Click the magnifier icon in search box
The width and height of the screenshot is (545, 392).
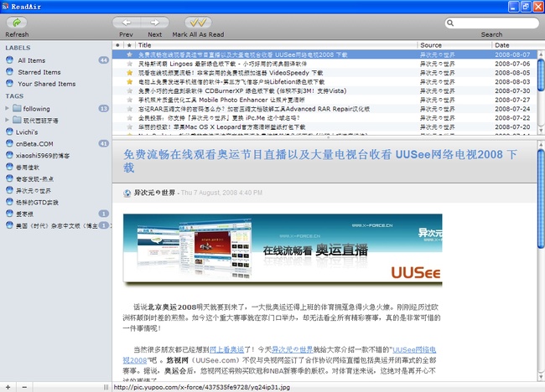[x=450, y=23]
